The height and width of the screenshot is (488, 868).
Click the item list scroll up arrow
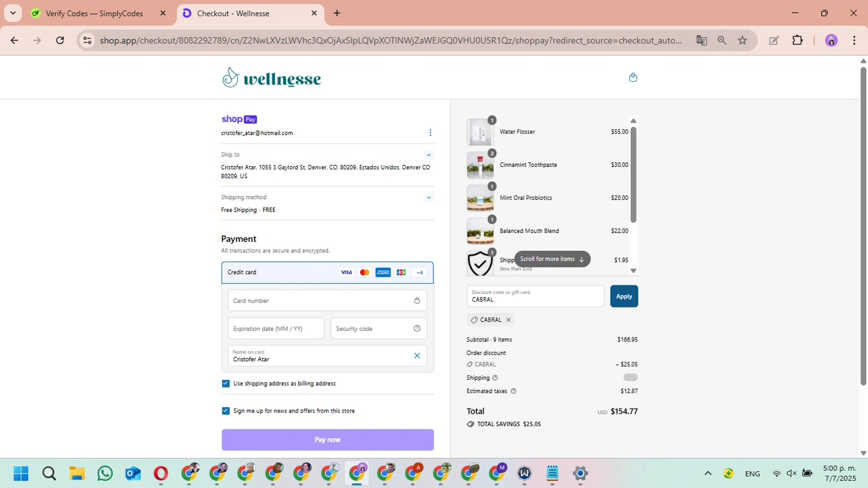pos(634,121)
